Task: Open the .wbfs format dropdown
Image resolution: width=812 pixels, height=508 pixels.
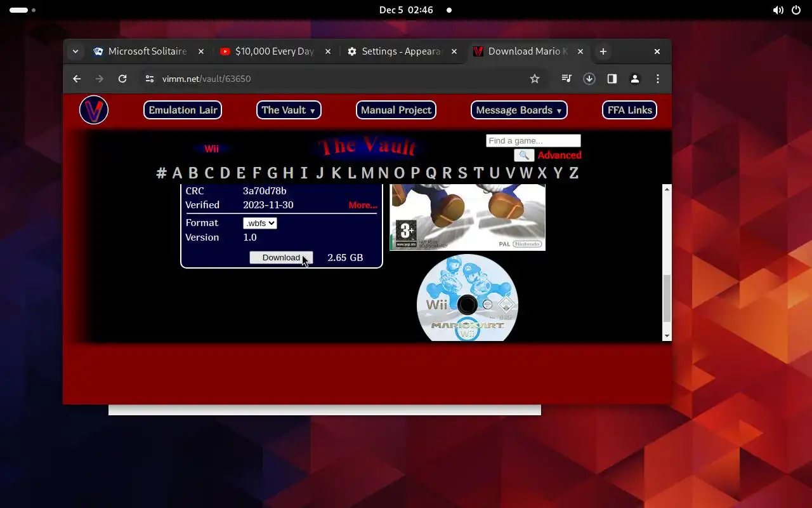Action: (260, 223)
